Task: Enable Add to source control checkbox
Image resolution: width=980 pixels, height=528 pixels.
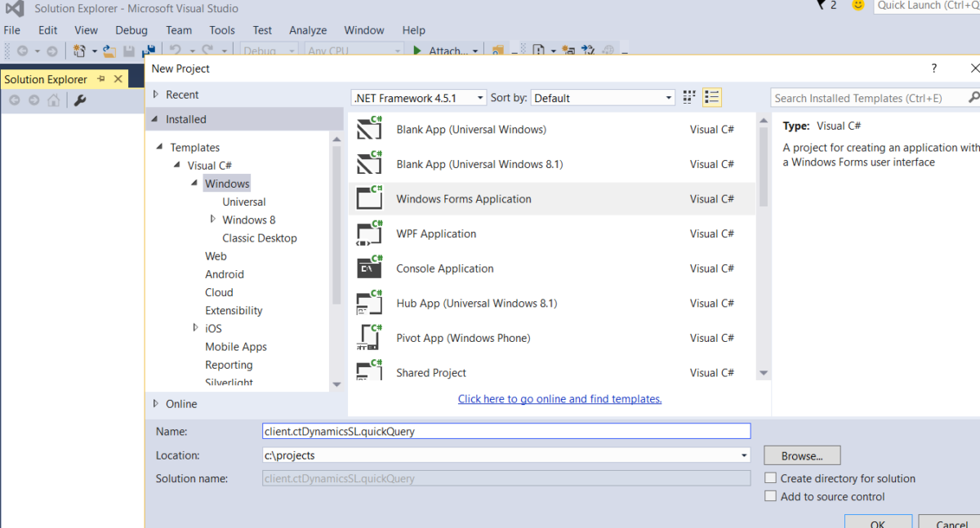Action: point(770,496)
